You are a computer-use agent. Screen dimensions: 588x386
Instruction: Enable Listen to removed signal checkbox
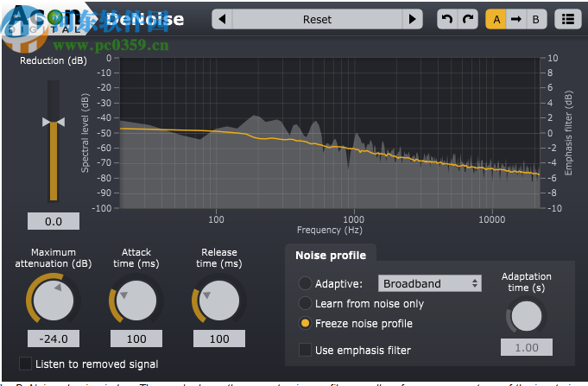(26, 364)
